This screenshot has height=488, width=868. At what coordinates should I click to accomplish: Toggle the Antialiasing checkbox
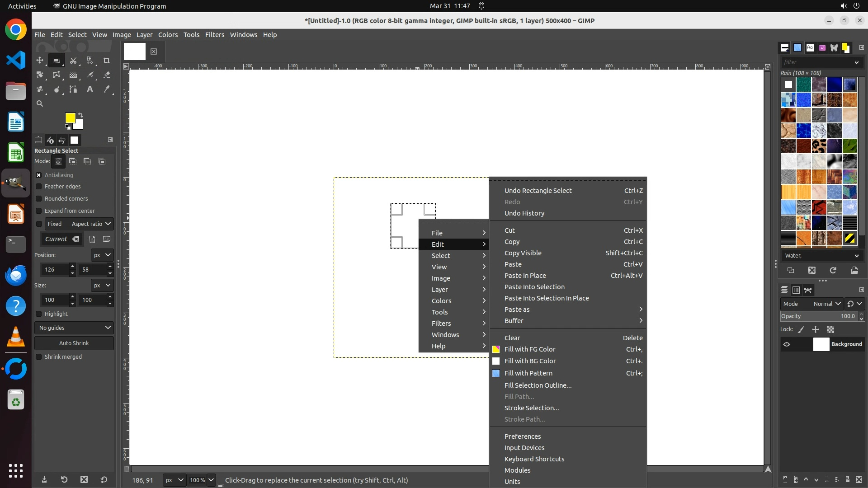click(x=39, y=175)
